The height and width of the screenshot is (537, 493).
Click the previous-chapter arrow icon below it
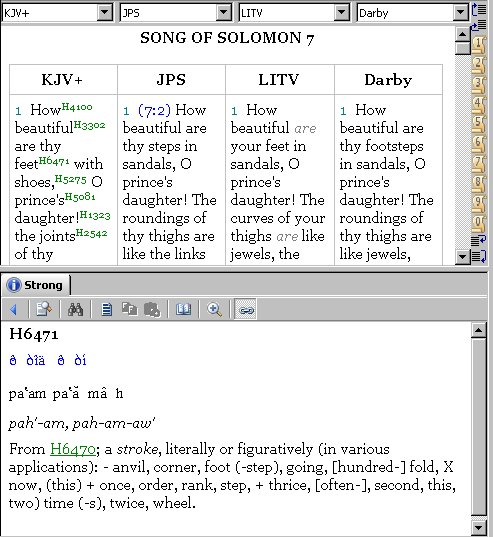pos(479,26)
